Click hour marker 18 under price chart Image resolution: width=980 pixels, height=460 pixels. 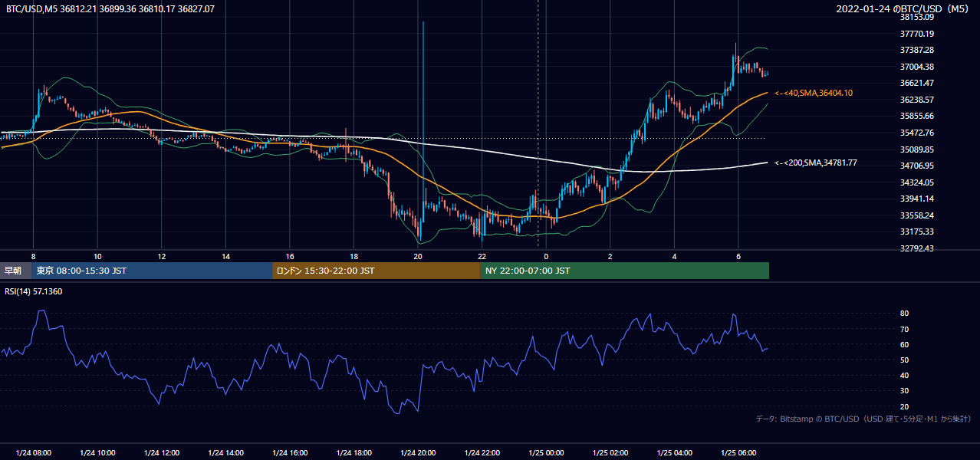[354, 256]
